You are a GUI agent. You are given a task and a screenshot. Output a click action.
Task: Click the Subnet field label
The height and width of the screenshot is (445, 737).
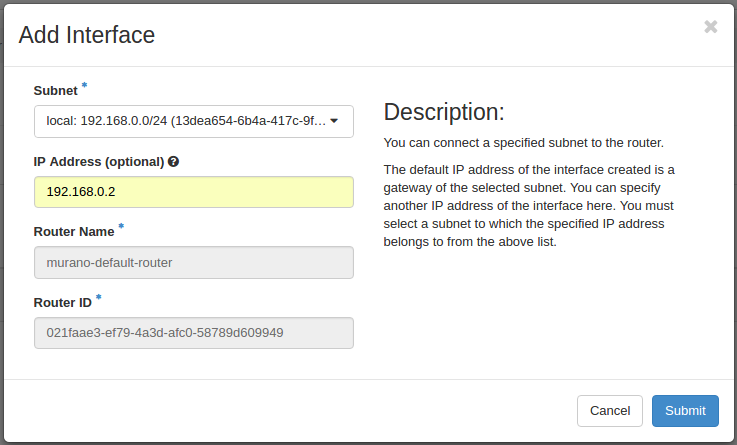coord(56,91)
